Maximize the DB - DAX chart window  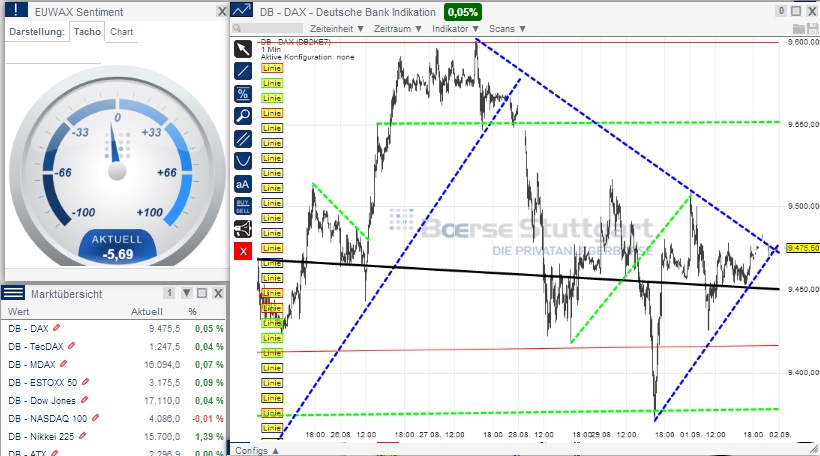pyautogui.click(x=796, y=11)
